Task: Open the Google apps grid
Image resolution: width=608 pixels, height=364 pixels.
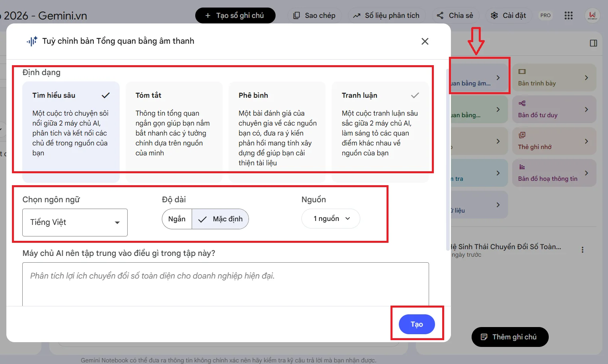Action: click(x=569, y=15)
